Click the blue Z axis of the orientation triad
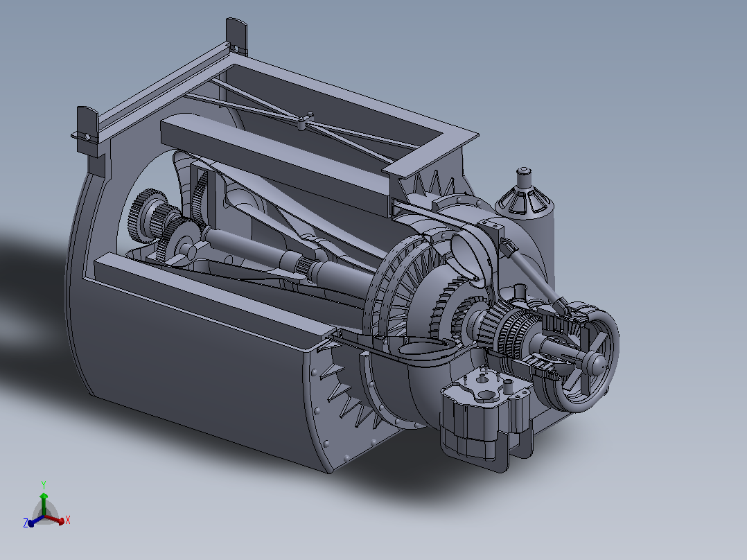This screenshot has width=747, height=560. pos(35,520)
